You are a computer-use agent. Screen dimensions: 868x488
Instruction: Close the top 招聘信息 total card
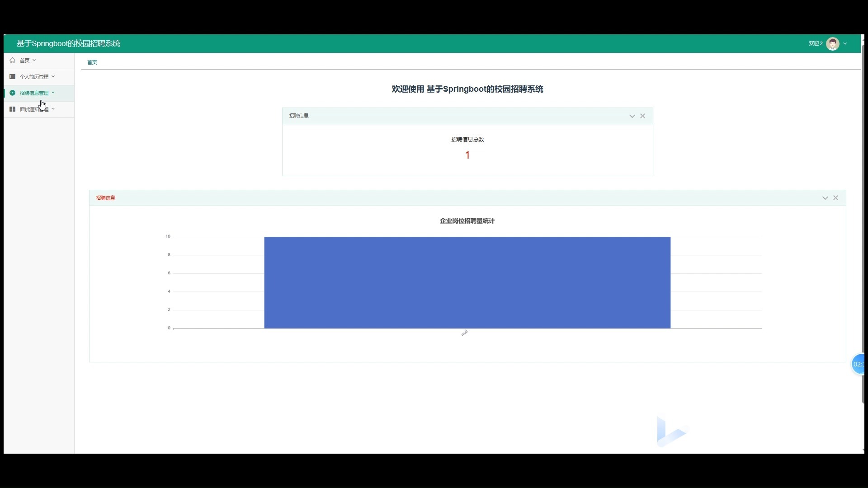pos(642,116)
